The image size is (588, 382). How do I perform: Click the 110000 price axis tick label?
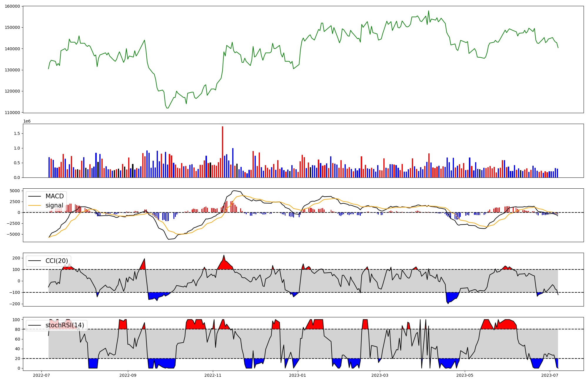[12, 113]
